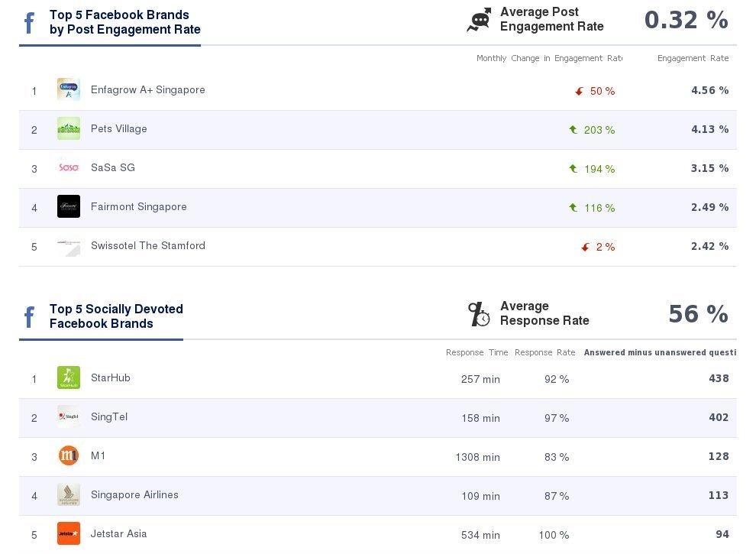Click the Pets Village brand logo
Screen dimensions: 756x554
tap(69, 129)
